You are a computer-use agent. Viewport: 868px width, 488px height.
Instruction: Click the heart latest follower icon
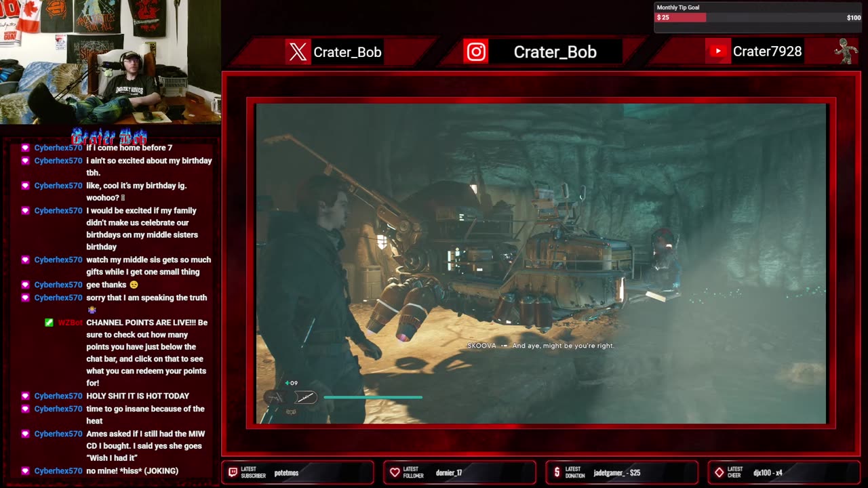coord(395,472)
